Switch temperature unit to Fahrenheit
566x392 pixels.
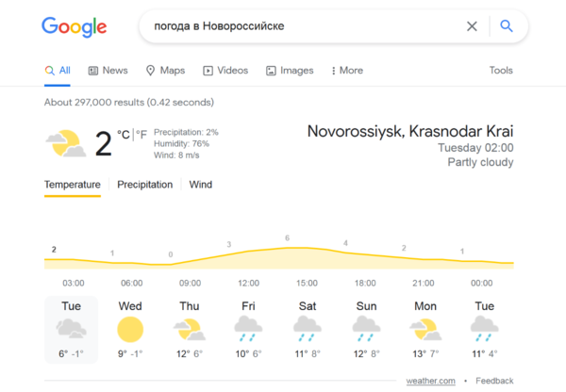click(142, 135)
